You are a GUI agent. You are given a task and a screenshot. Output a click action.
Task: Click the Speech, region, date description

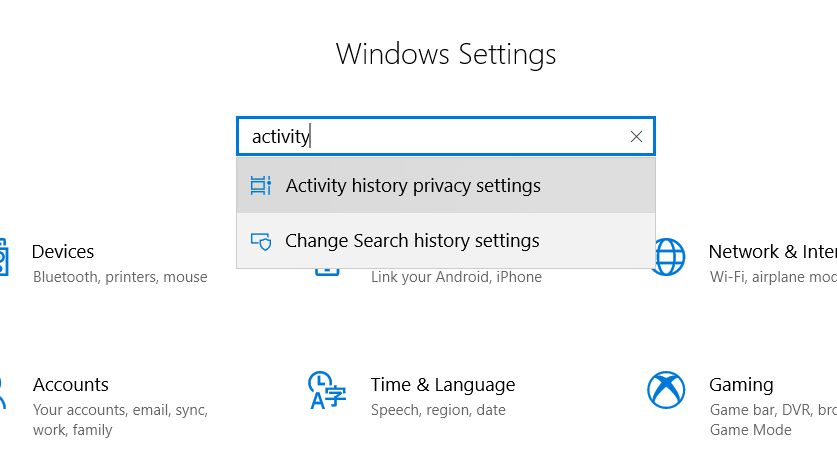[x=438, y=410]
